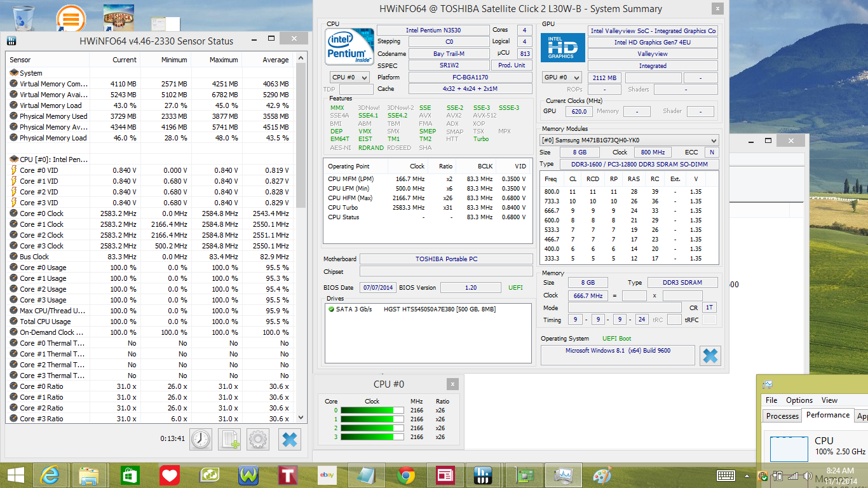Select the HGST HTS545050A7E380 drive entry
868x488 pixels.
click(428, 309)
